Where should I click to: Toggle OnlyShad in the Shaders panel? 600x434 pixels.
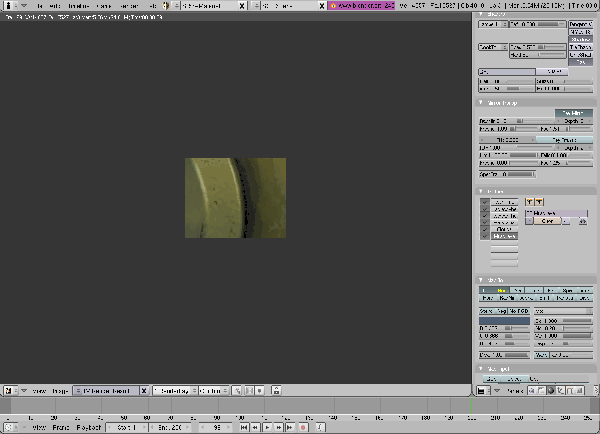coord(580,55)
